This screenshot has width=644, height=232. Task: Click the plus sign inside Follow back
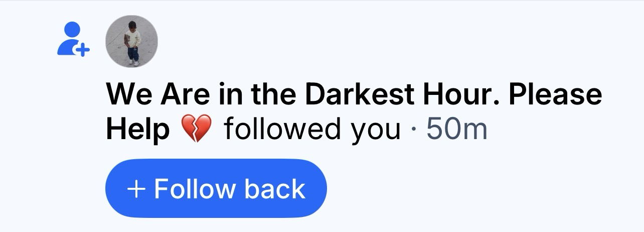(136, 189)
